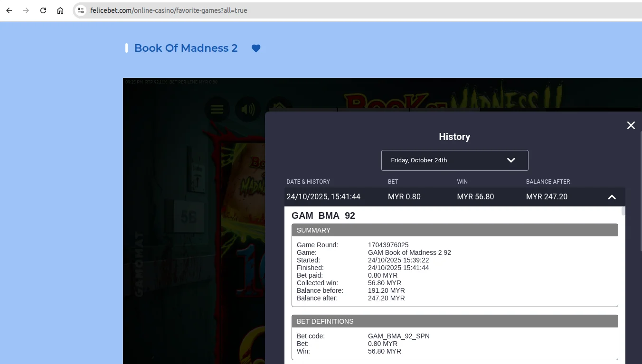
Task: Reload the current browser page
Action: click(x=43, y=10)
